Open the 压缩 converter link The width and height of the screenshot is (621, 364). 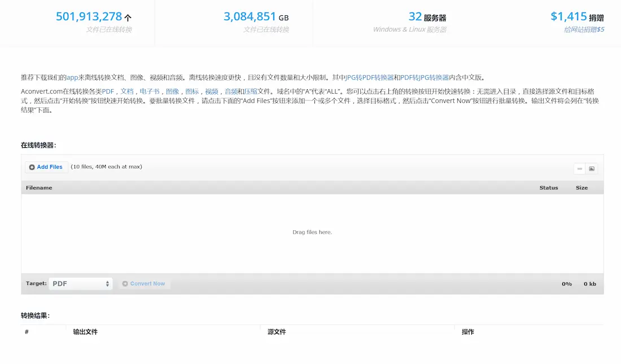pos(251,91)
